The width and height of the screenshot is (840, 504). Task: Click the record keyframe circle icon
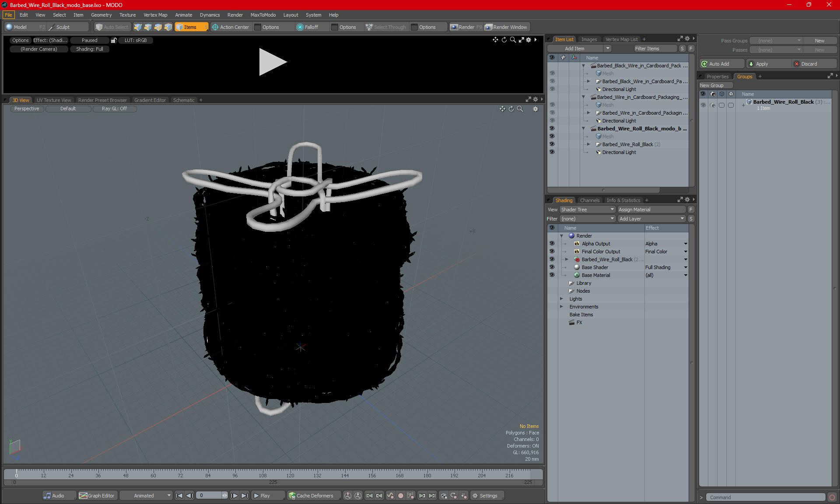(x=400, y=496)
